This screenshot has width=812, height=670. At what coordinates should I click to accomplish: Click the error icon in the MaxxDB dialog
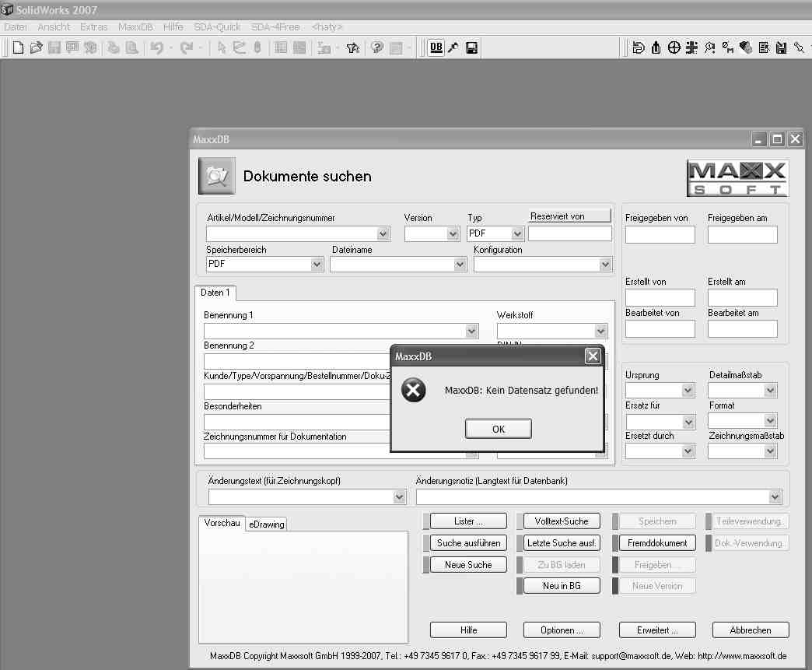coord(413,390)
